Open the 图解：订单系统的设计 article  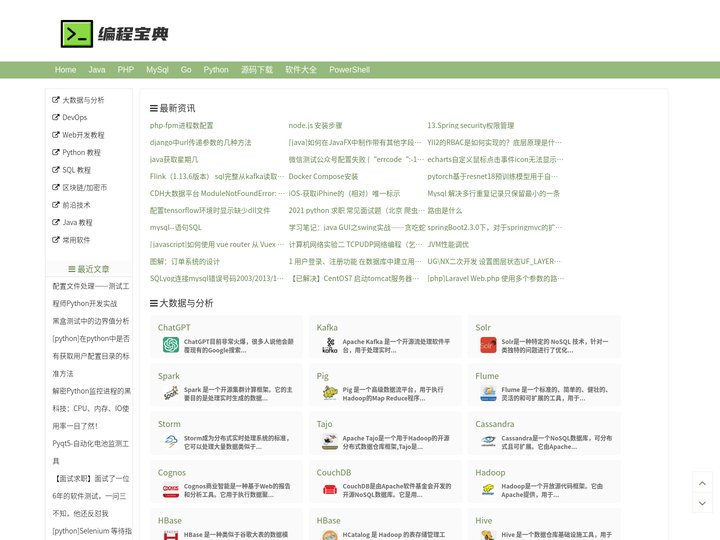coord(185,261)
